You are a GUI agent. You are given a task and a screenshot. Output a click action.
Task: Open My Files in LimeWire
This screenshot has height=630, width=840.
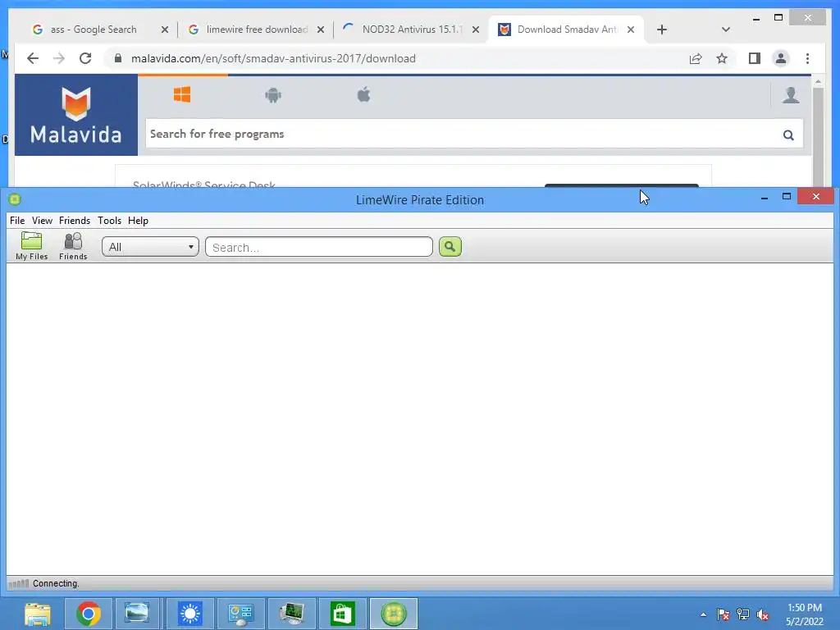(32, 246)
